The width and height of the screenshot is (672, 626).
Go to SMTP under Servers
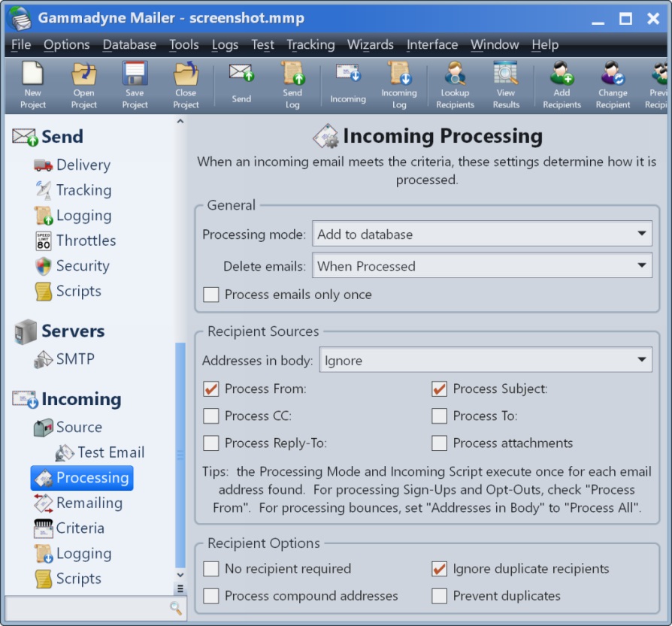coord(75,359)
